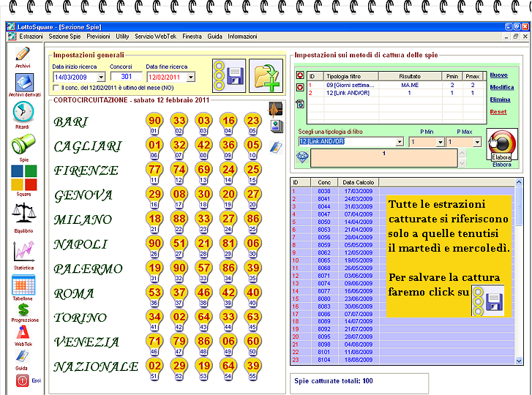The height and width of the screenshot is (395, 532).
Task: Open the Archivi pencil icon
Action: click(x=23, y=54)
